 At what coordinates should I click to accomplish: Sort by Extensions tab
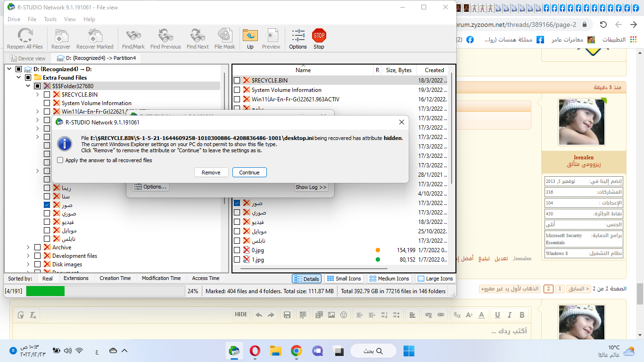click(76, 278)
